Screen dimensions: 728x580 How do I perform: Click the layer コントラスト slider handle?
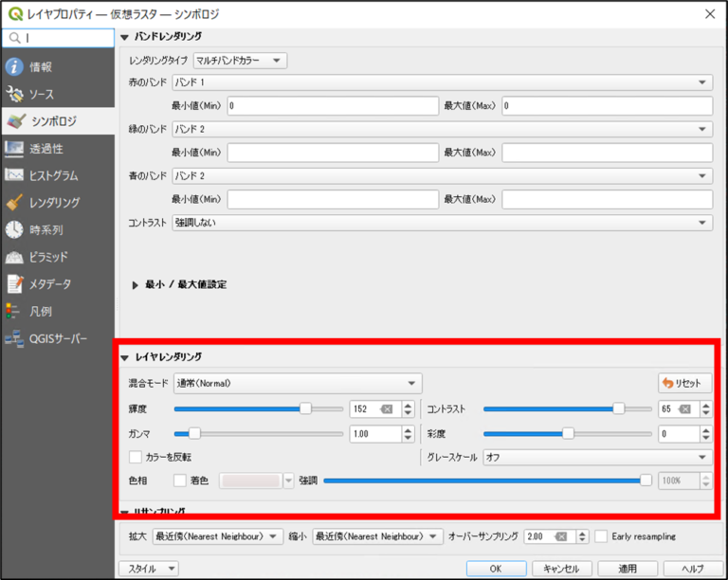(x=618, y=408)
